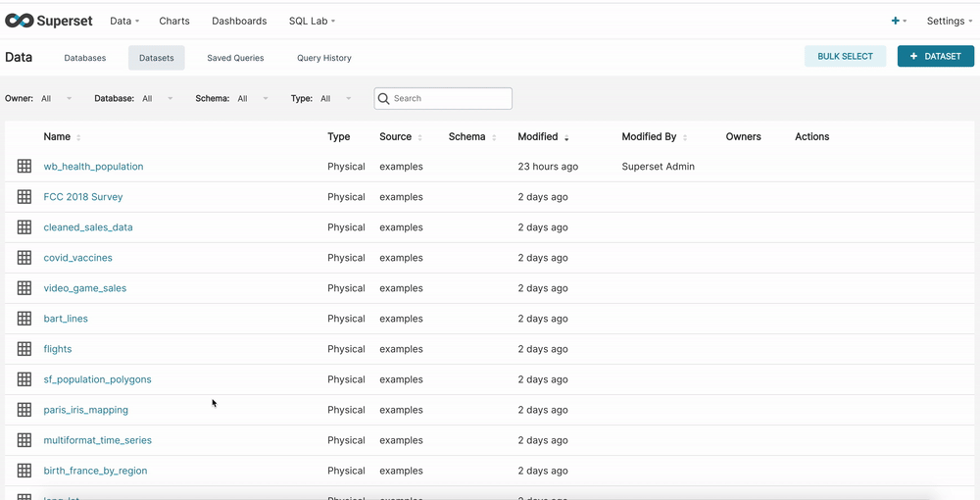Open the Settings dropdown

950,21
